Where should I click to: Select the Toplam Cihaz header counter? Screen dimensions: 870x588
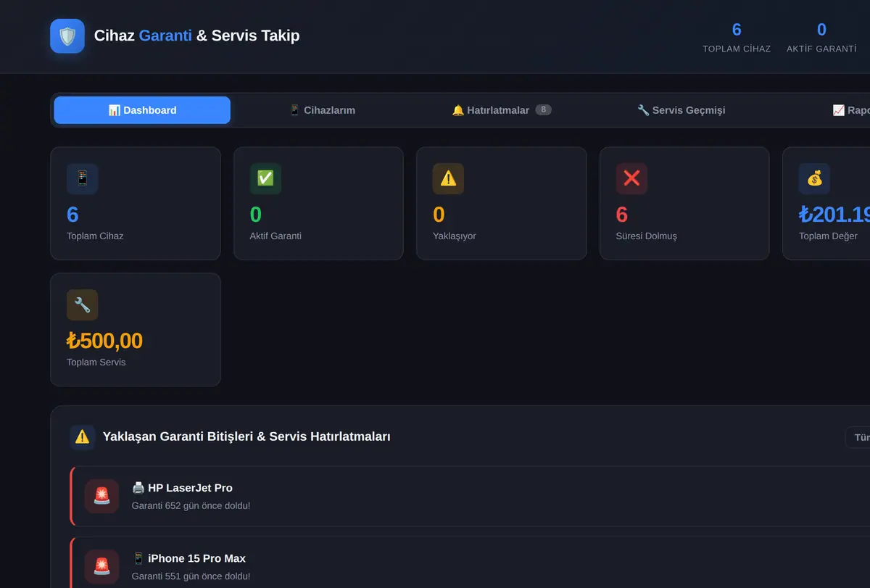click(737, 37)
